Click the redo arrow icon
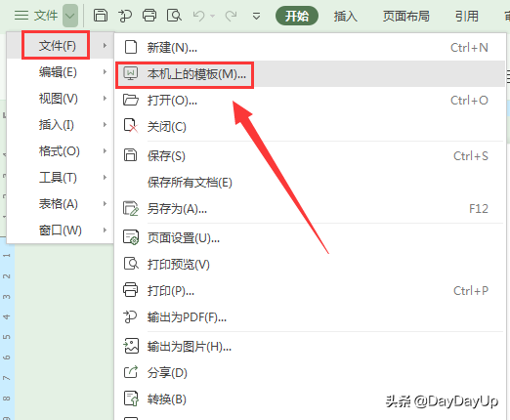The width and height of the screenshot is (510, 420). tap(231, 16)
